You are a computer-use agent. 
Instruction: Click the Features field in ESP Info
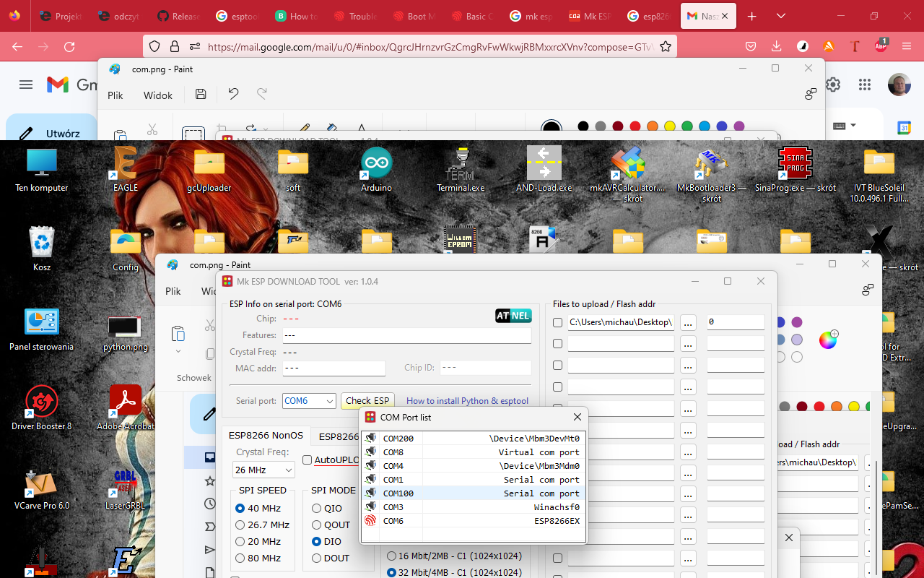click(x=406, y=335)
